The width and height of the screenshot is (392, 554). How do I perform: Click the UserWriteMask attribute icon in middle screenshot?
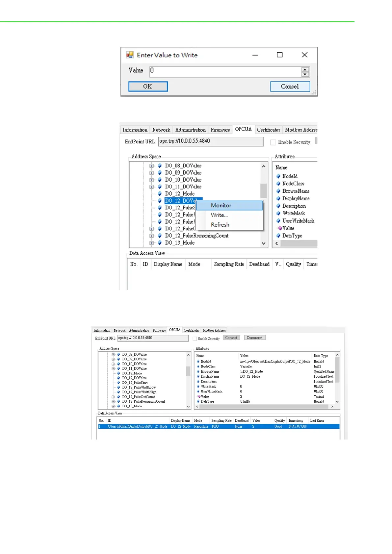(x=278, y=221)
